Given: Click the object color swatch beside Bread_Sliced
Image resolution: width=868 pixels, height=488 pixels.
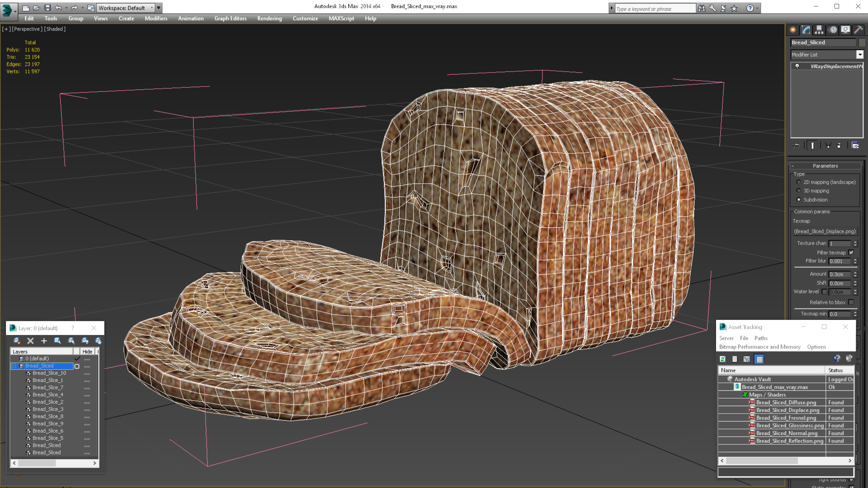Looking at the screenshot, I should [862, 42].
